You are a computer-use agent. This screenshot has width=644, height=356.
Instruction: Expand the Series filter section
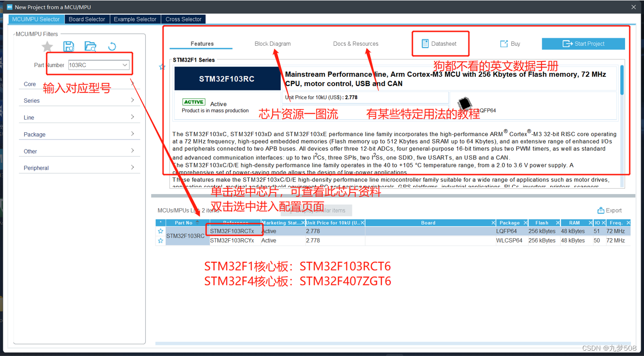(x=79, y=101)
